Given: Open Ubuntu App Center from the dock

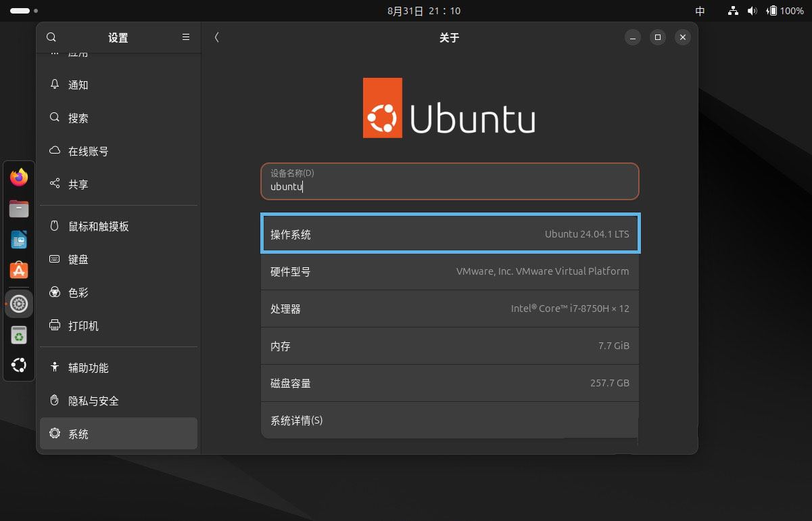Looking at the screenshot, I should point(19,271).
